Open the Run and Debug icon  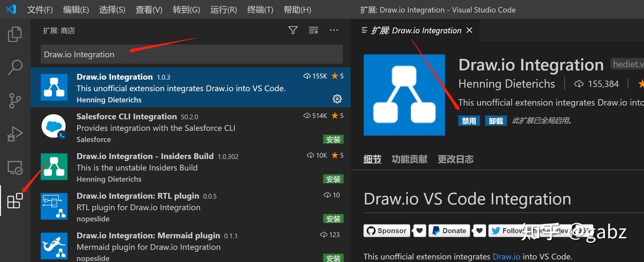pyautogui.click(x=15, y=134)
